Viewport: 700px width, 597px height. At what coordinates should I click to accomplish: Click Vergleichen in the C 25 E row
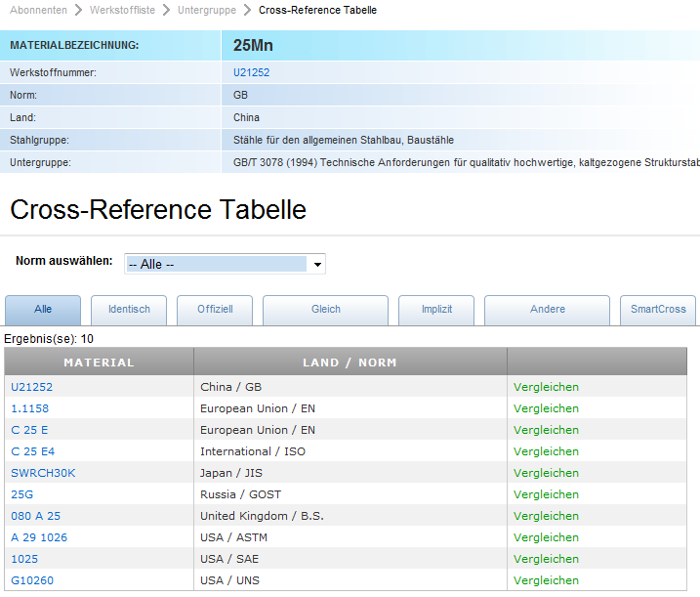(546, 430)
